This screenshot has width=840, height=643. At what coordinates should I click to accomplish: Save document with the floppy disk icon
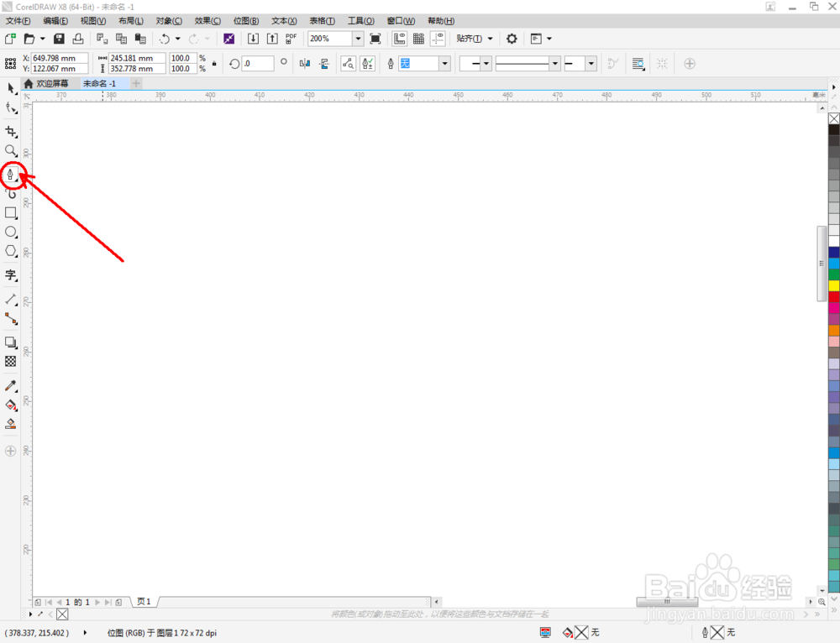tap(59, 39)
